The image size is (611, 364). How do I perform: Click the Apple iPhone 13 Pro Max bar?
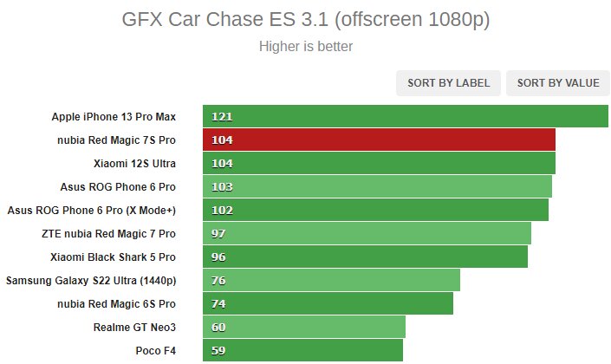tap(406, 116)
